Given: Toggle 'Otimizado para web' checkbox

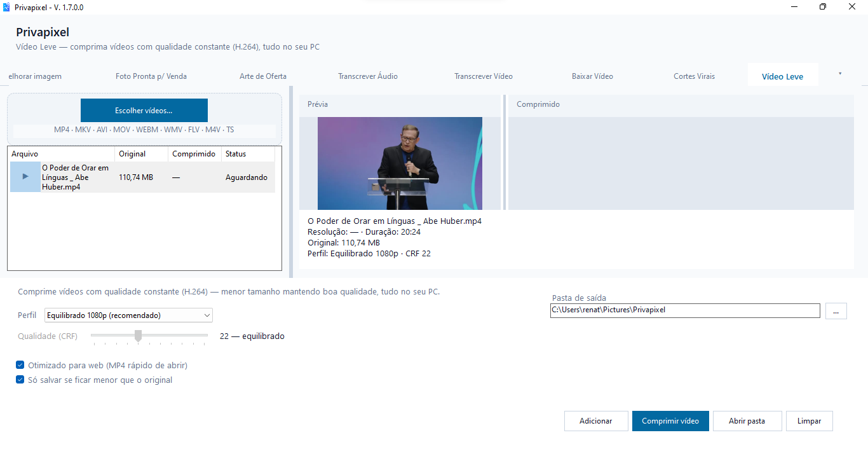Looking at the screenshot, I should click(x=20, y=366).
